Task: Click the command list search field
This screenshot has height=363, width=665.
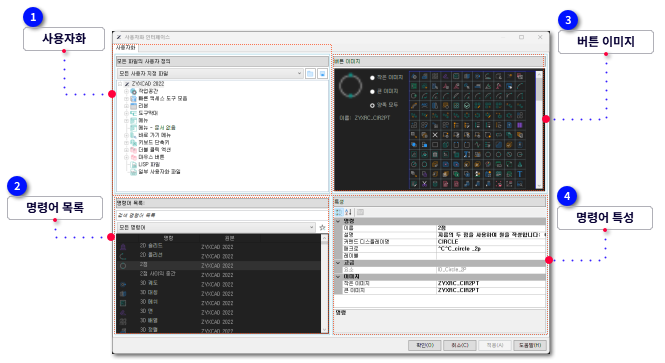Action: [222, 215]
